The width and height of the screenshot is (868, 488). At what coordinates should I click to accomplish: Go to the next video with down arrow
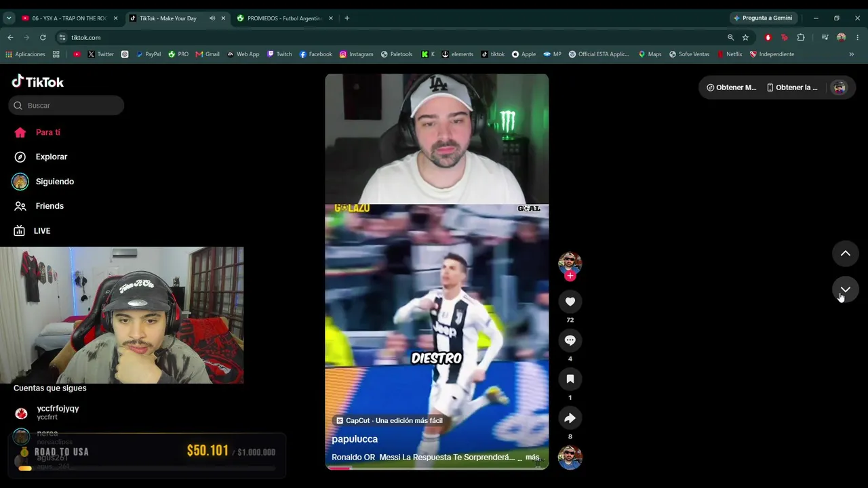[846, 289]
